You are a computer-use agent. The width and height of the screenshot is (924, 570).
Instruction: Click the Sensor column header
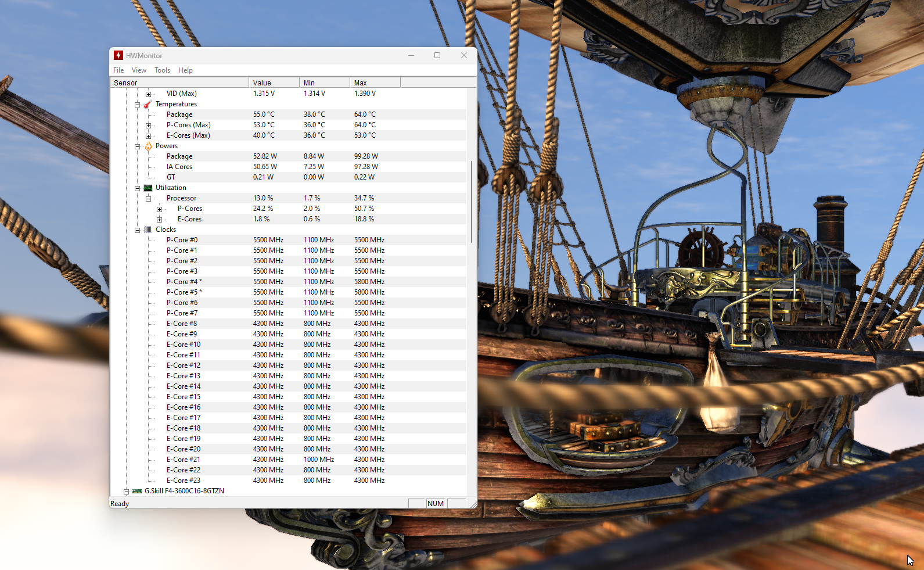point(179,83)
